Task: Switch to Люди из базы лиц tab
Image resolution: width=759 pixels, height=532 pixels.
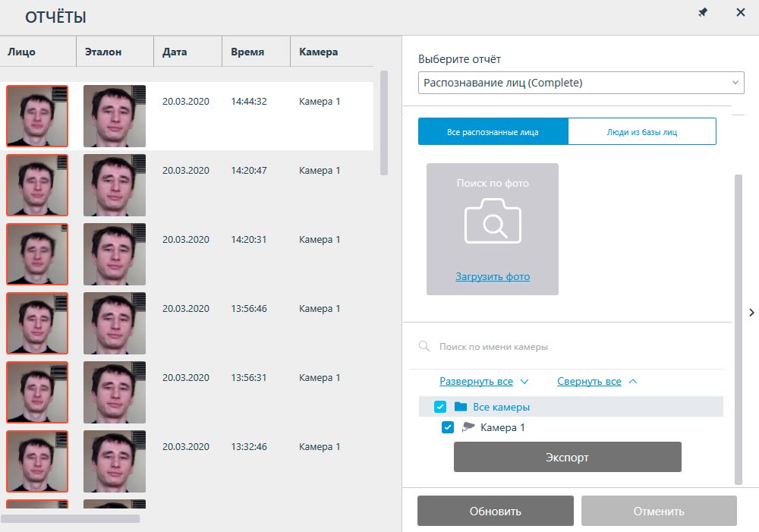Action: [641, 131]
